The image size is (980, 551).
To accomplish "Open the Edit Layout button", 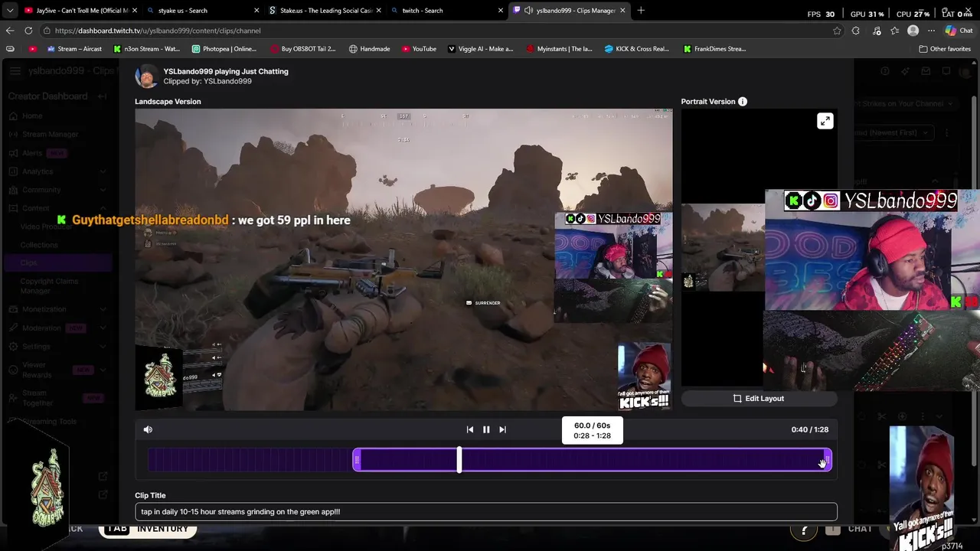I will point(759,398).
